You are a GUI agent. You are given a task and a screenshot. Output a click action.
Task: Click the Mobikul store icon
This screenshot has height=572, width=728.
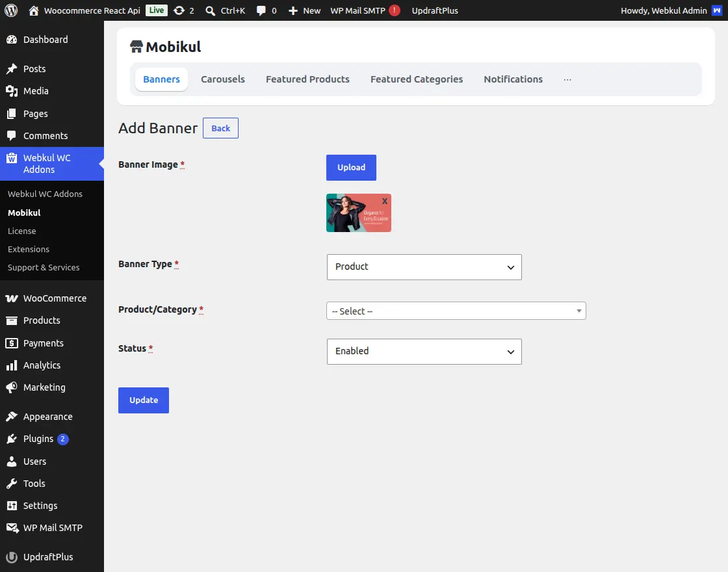pyautogui.click(x=136, y=46)
